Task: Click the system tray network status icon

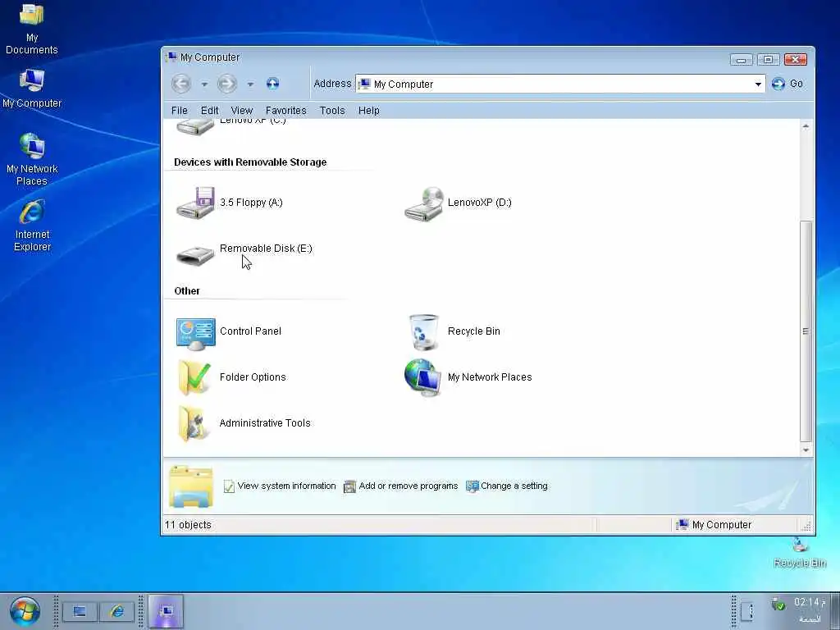Action: tap(778, 605)
